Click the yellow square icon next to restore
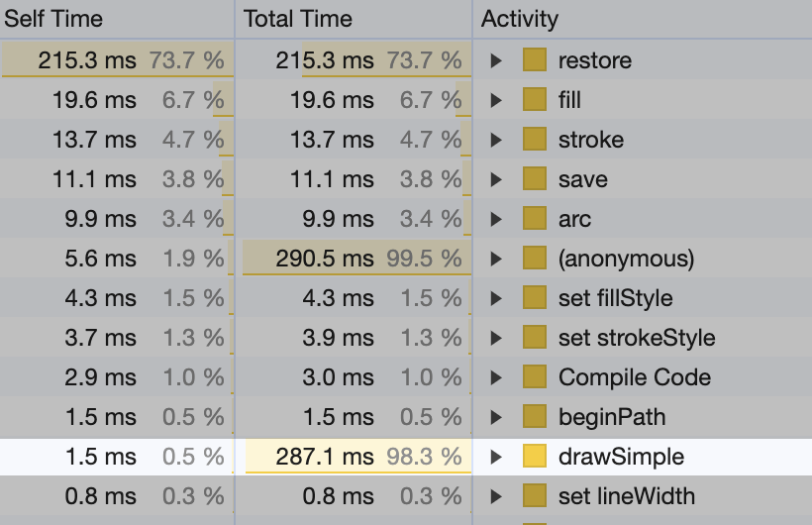This screenshot has width=812, height=525. coord(535,60)
